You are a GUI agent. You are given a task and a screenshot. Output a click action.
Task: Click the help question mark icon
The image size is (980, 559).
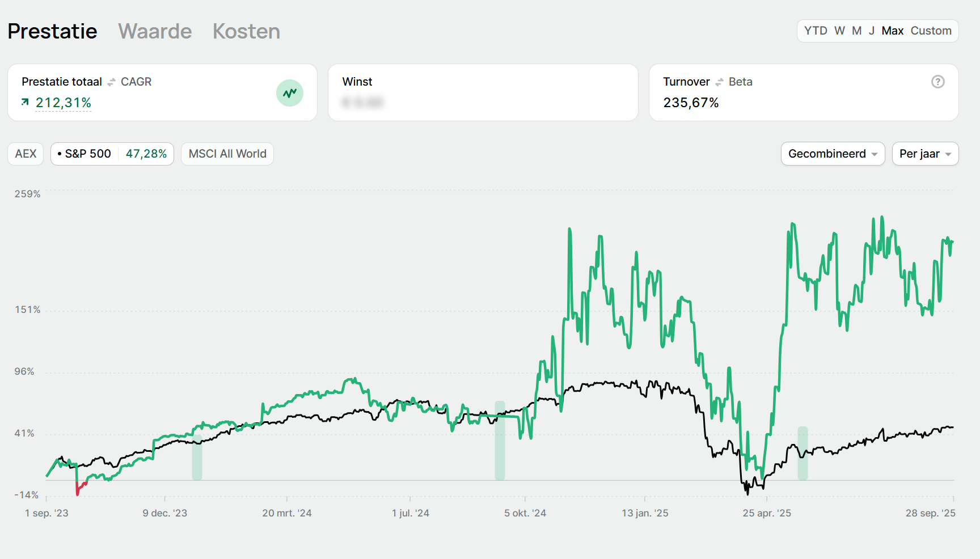(937, 82)
